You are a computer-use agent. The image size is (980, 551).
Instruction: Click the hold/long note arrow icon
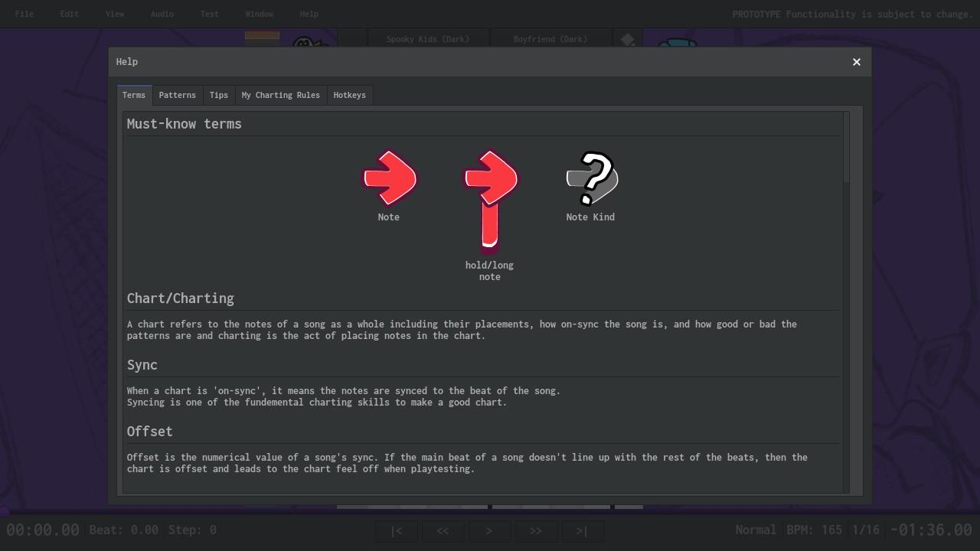[x=491, y=201]
